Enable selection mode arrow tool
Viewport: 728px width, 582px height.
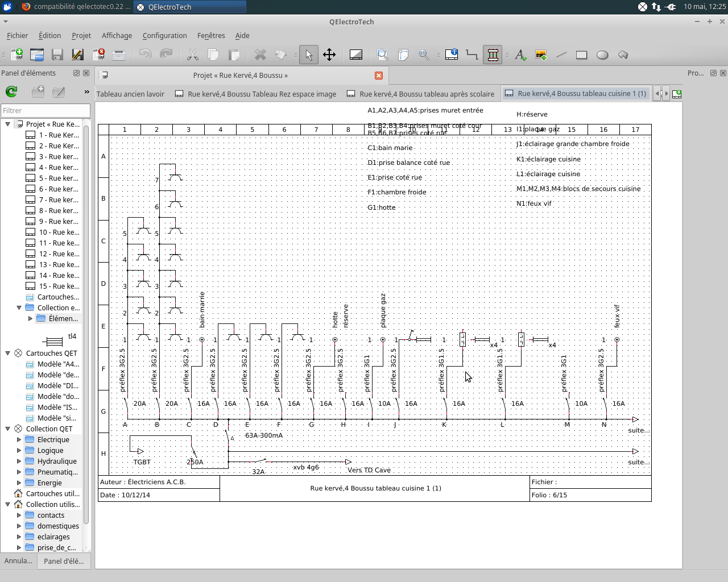[309, 55]
